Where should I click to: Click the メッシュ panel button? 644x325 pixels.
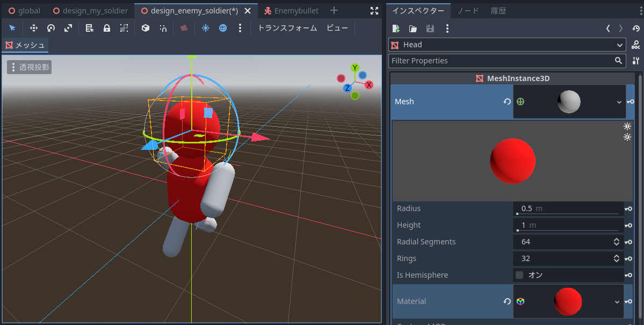pos(24,46)
